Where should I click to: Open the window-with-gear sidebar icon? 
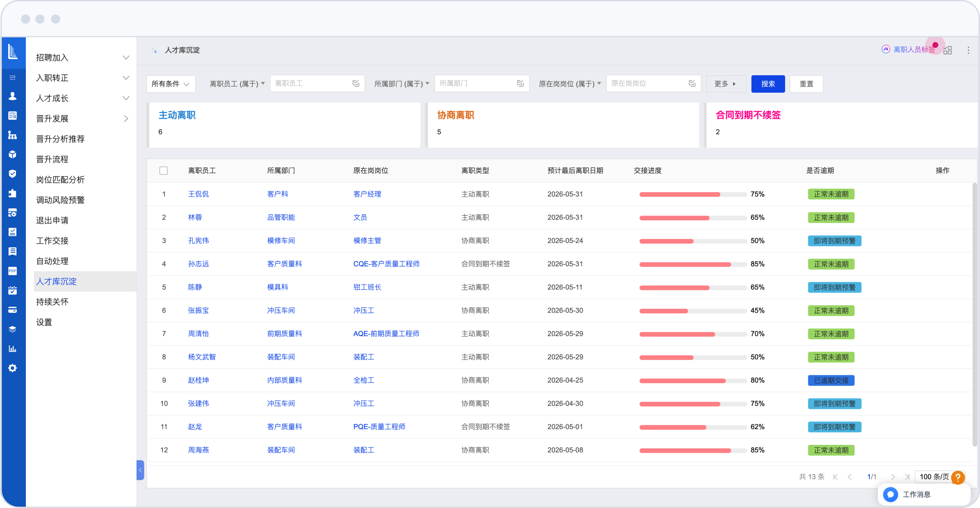[12, 213]
